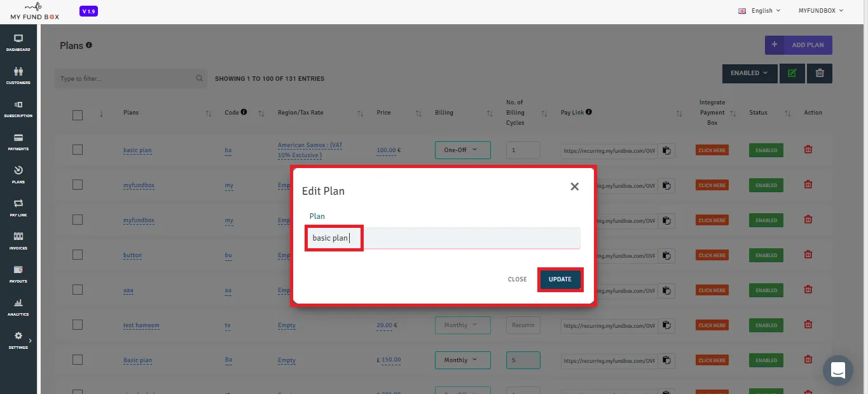The width and height of the screenshot is (868, 394).
Task: Open Analytics from the sidebar
Action: (x=18, y=307)
